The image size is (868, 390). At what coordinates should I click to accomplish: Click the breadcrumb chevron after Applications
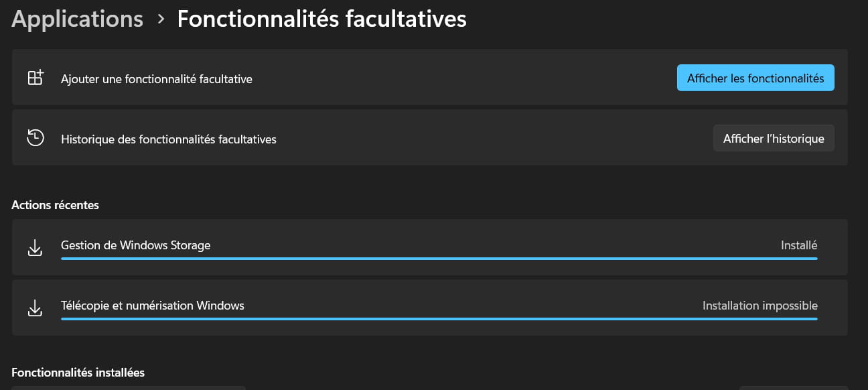pyautogui.click(x=160, y=19)
